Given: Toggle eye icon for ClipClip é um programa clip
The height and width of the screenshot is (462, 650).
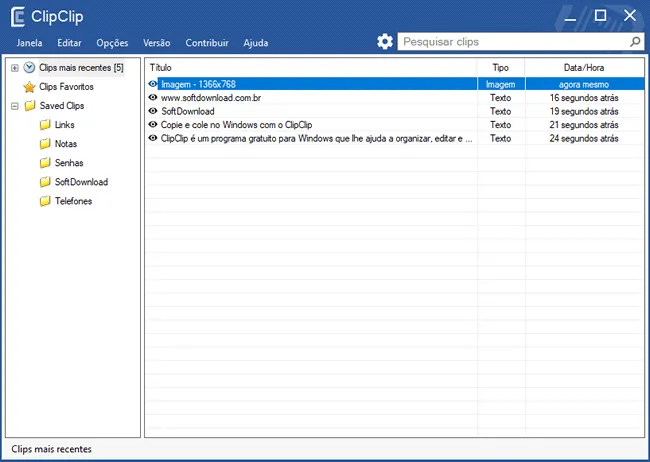Looking at the screenshot, I should 153,138.
